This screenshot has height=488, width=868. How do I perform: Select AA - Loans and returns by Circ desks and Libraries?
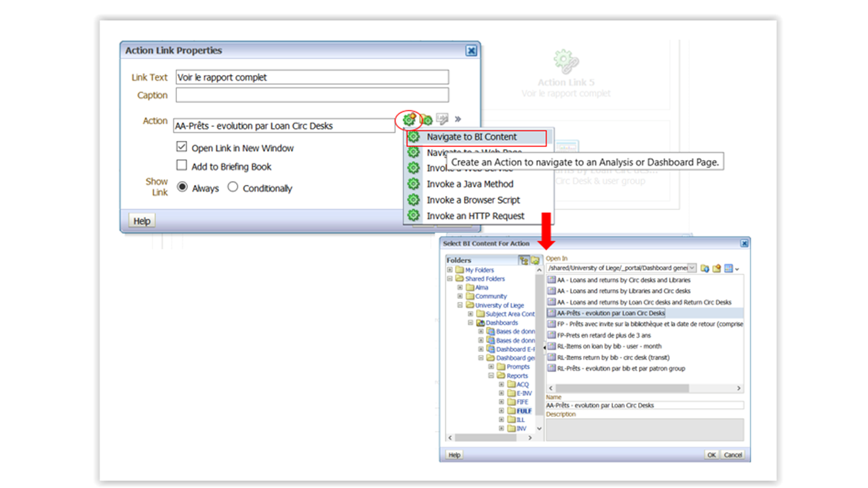pos(624,280)
